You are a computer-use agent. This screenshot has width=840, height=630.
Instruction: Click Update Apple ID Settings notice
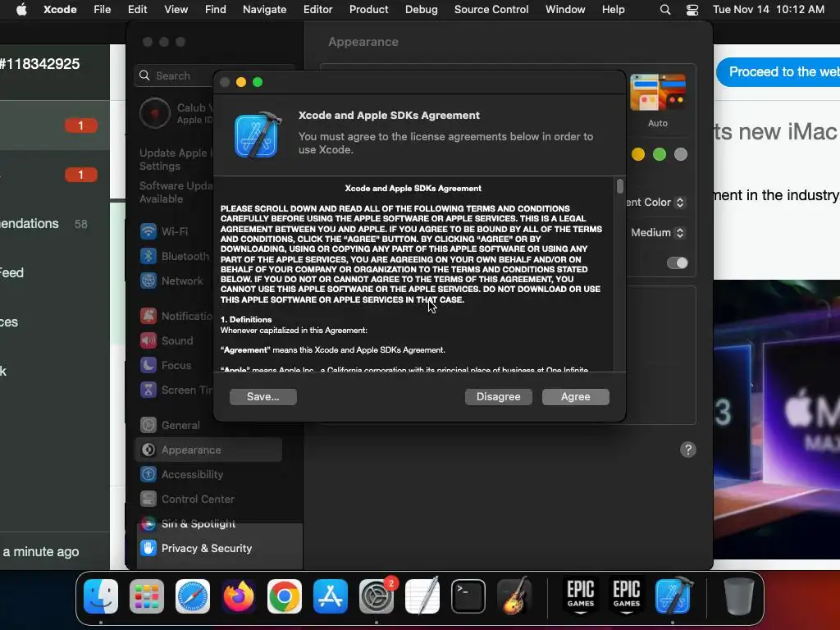(176, 160)
